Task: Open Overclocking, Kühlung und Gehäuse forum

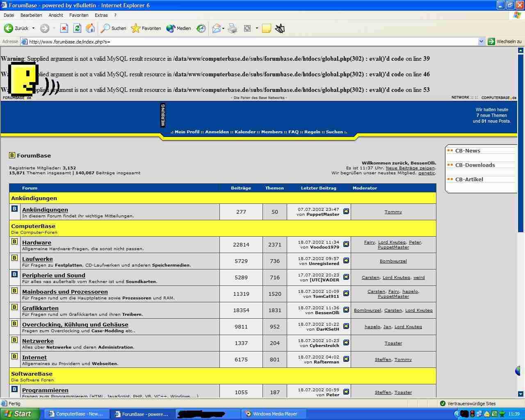Action: pyautogui.click(x=75, y=324)
